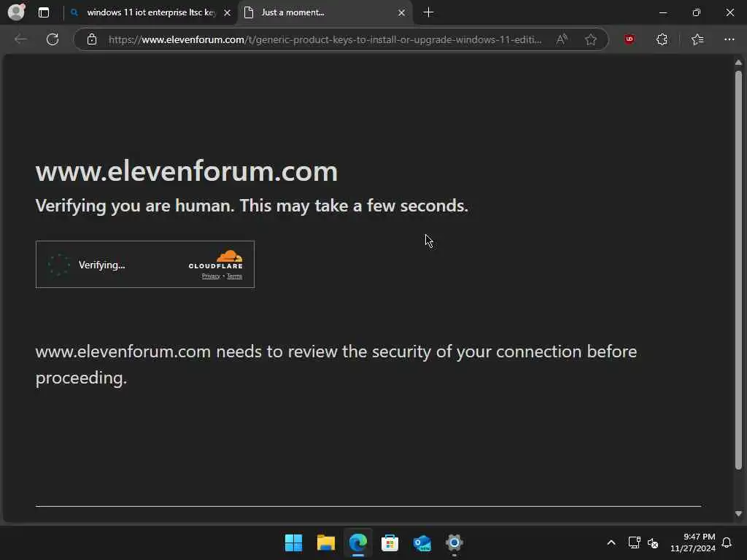The width and height of the screenshot is (747, 560).
Task: Open Microsoft Store from taskbar
Action: [x=390, y=542]
